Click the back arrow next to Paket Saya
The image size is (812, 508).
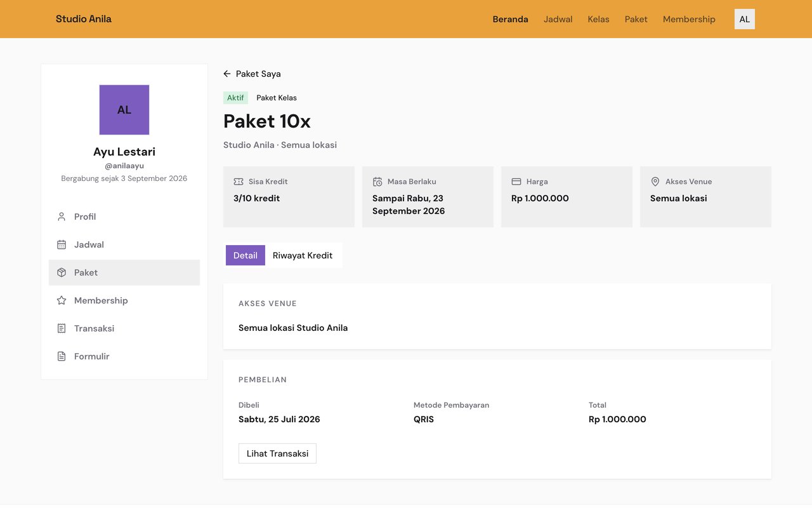pos(227,74)
